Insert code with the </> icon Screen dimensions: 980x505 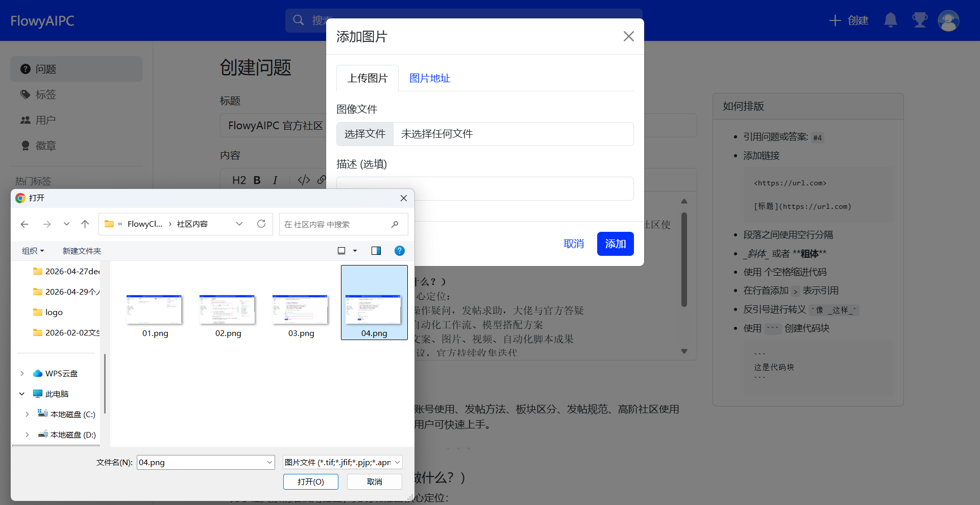[x=304, y=180]
